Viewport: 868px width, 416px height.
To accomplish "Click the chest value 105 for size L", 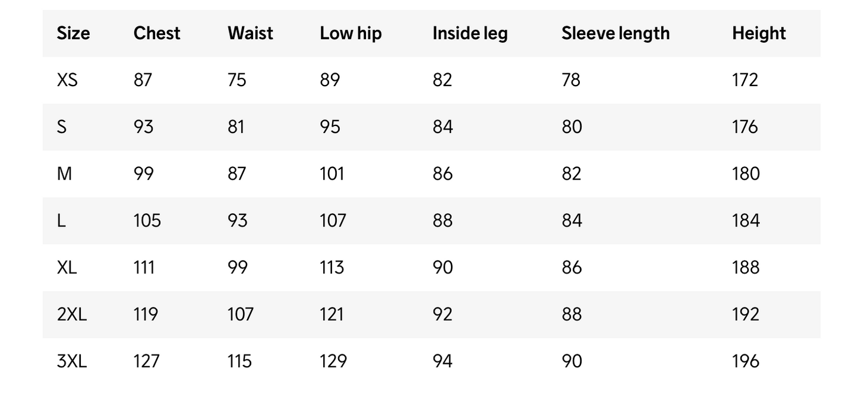I will [x=147, y=220].
